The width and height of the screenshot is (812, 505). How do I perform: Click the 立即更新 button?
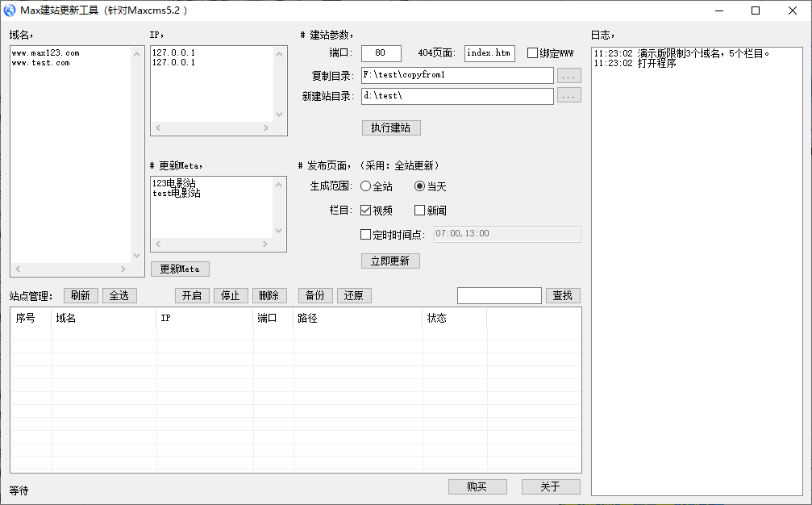390,261
